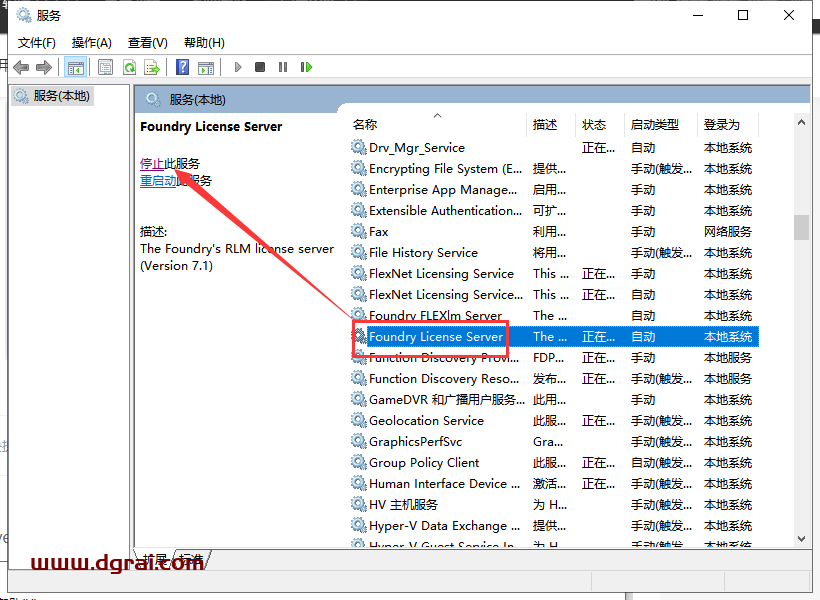Open the 帮助(H) menu
820x600 pixels.
204,43
